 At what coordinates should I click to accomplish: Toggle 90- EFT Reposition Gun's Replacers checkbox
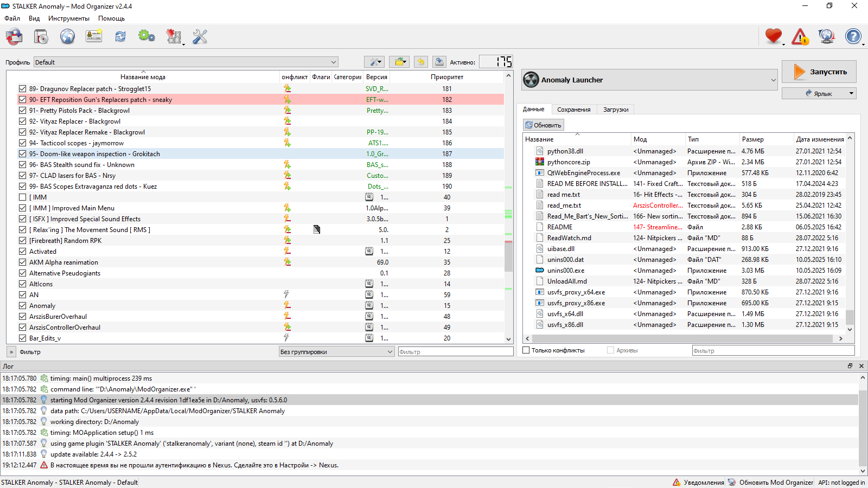22,99
